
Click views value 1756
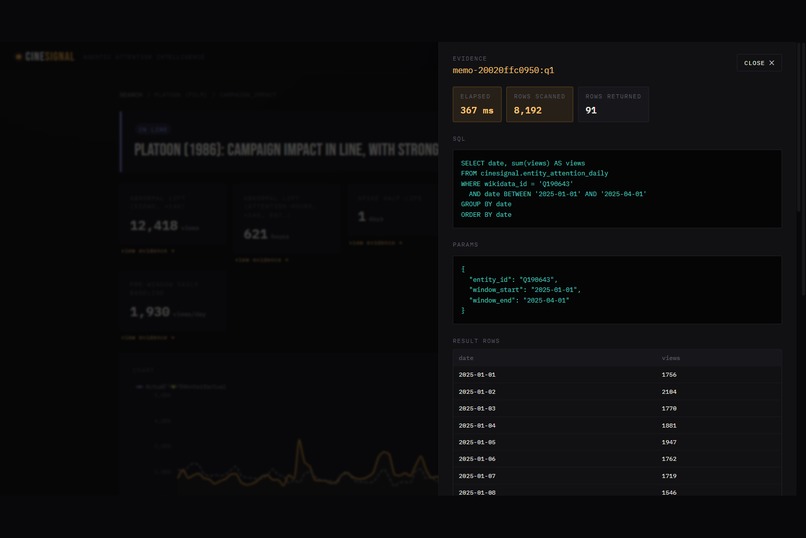[669, 375]
